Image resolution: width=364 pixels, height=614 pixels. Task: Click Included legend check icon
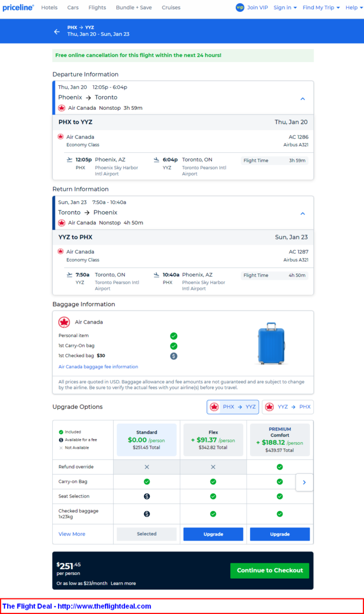61,432
